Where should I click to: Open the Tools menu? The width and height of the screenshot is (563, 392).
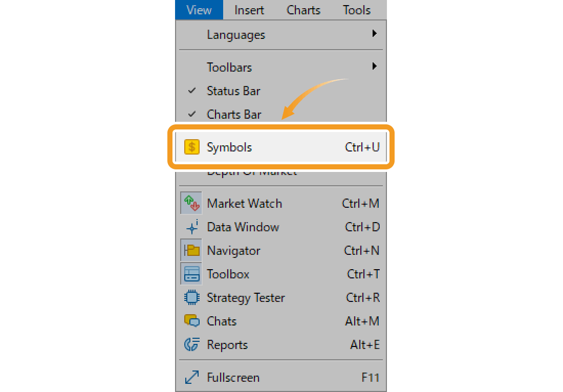356,10
